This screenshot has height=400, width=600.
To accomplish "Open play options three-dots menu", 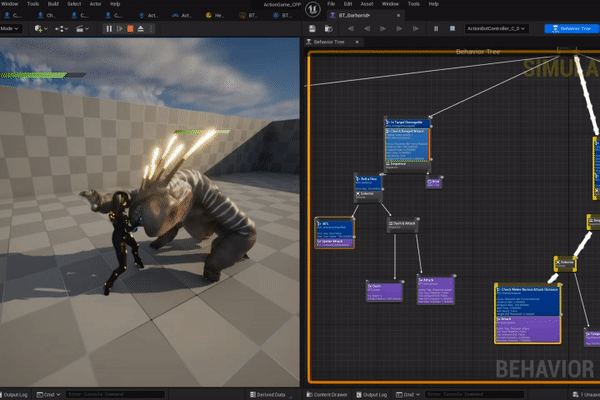I will point(151,29).
